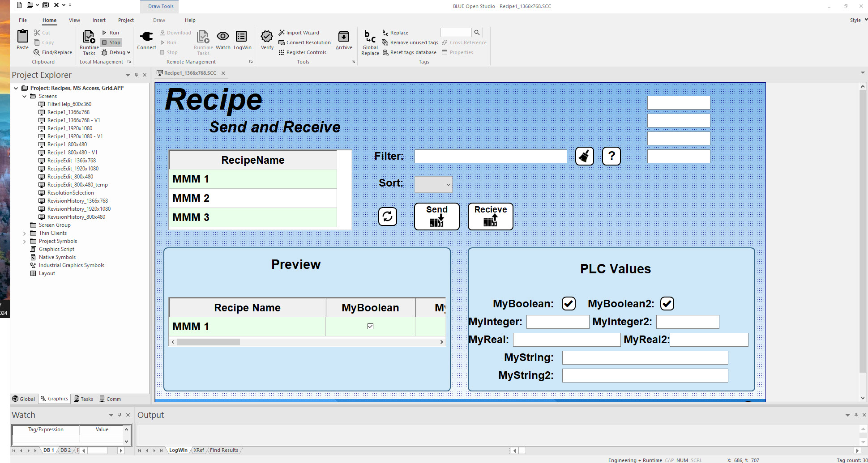The height and width of the screenshot is (463, 868).
Task: Run the local project
Action: pos(111,33)
